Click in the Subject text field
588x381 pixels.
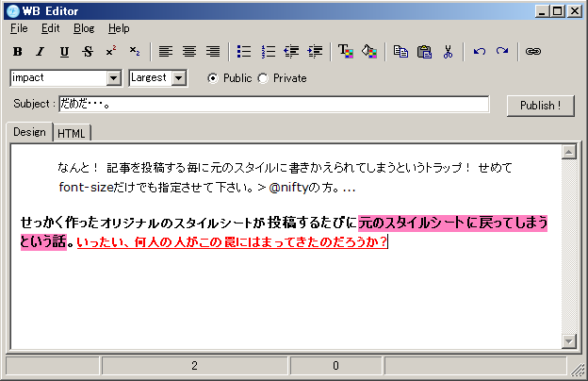[273, 104]
